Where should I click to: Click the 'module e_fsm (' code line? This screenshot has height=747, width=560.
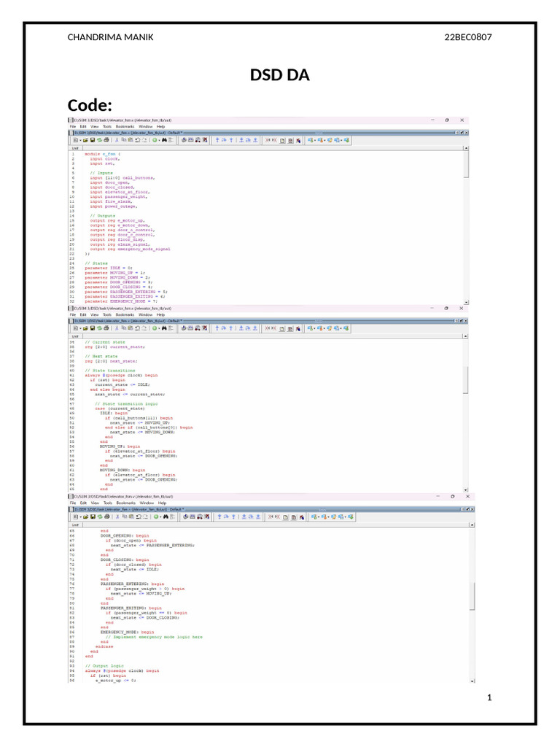pyautogui.click(x=102, y=154)
